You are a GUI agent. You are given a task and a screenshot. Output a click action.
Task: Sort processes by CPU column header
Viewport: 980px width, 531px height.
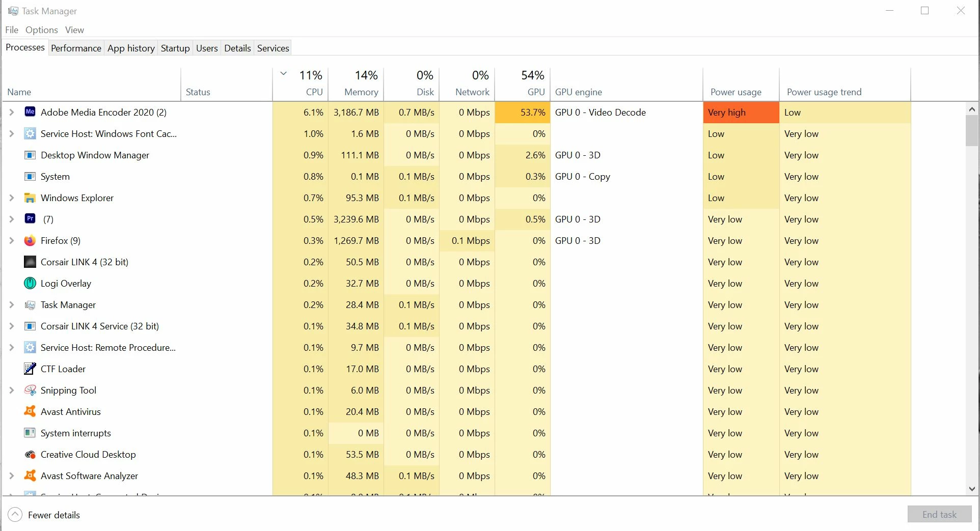click(x=301, y=84)
